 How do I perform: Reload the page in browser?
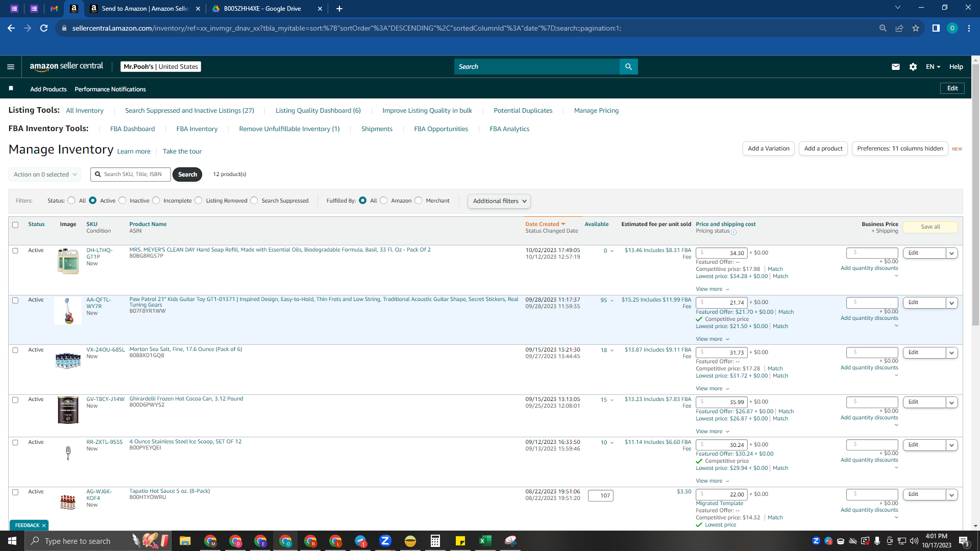click(x=44, y=28)
